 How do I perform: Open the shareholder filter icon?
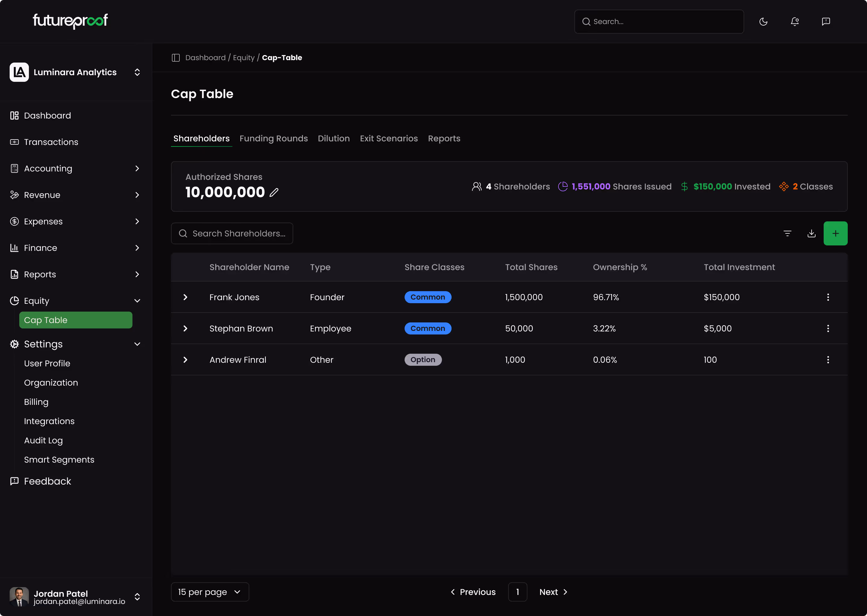pyautogui.click(x=787, y=233)
